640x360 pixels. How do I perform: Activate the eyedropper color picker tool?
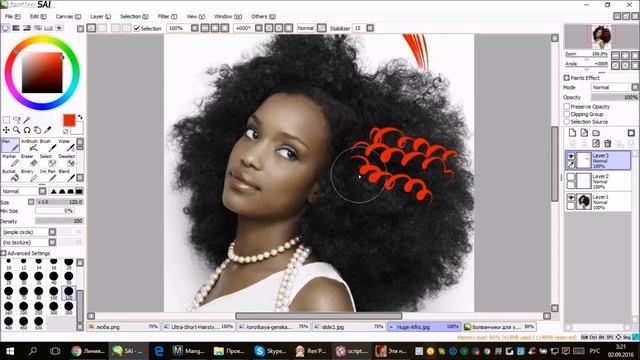[48, 130]
